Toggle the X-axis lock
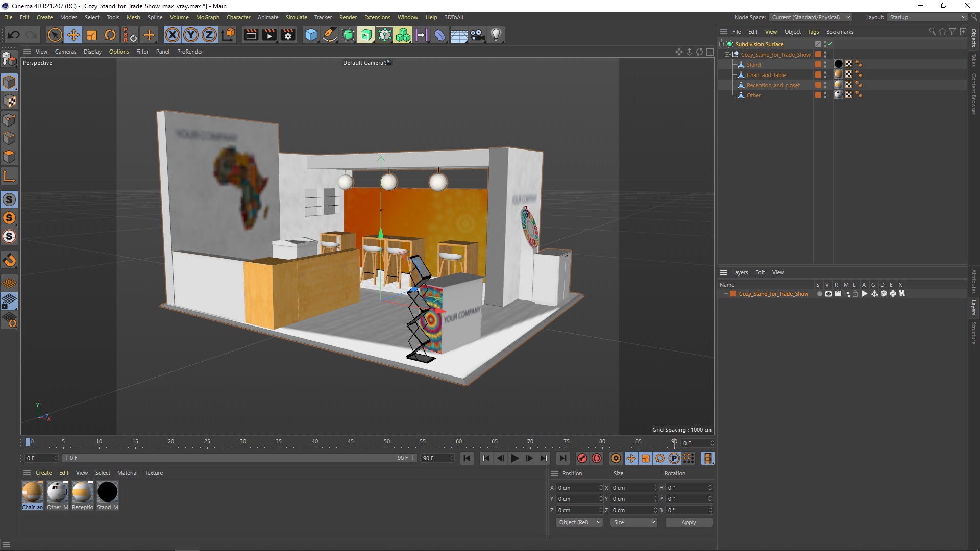980x551 pixels. point(173,35)
